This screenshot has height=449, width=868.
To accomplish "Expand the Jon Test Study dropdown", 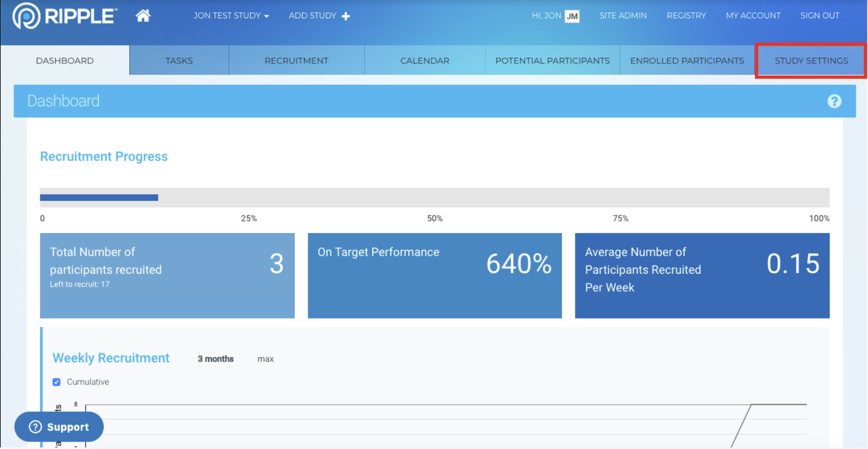I will pyautogui.click(x=231, y=16).
